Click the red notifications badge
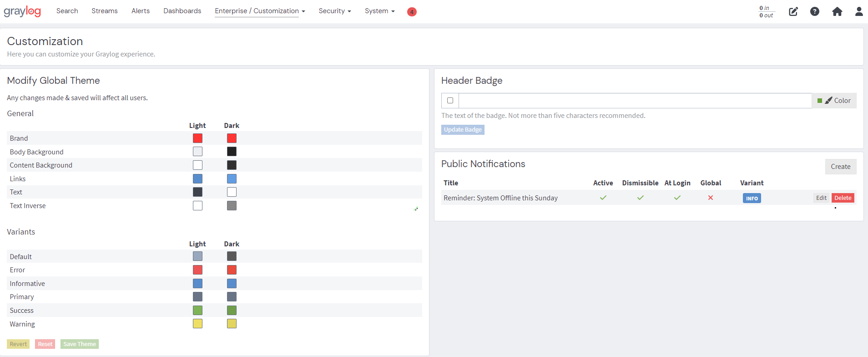The height and width of the screenshot is (357, 868). pyautogui.click(x=412, y=12)
